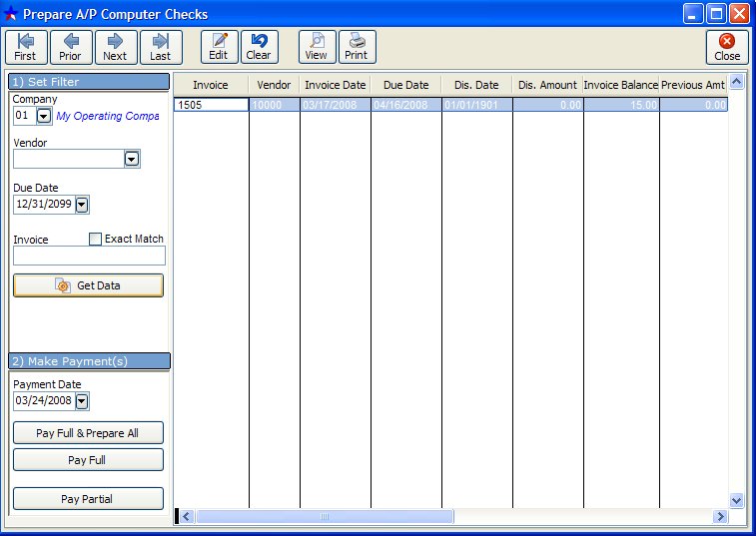The width and height of the screenshot is (756, 536).
Task: Select the '1) Set Filter' section header
Action: pyautogui.click(x=89, y=82)
